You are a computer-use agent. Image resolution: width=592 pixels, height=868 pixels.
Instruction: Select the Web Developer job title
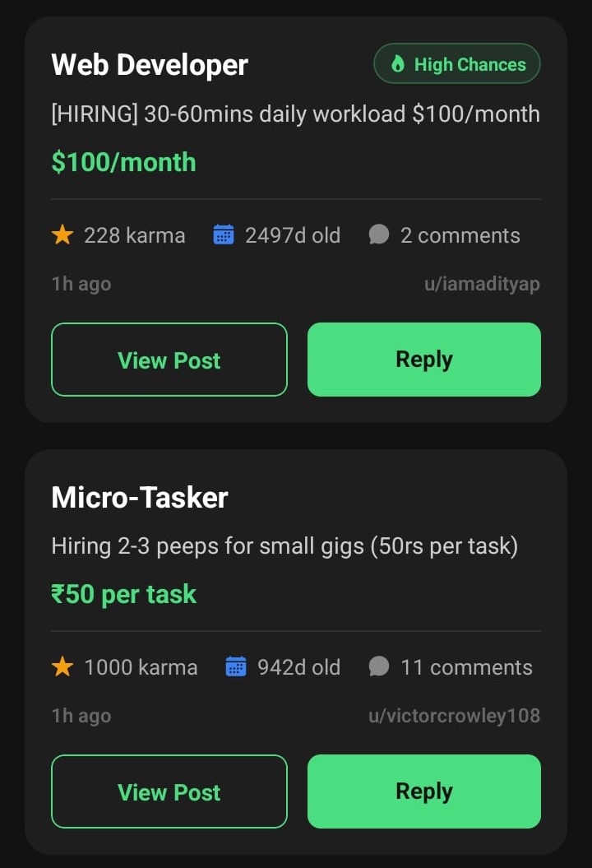coord(149,64)
